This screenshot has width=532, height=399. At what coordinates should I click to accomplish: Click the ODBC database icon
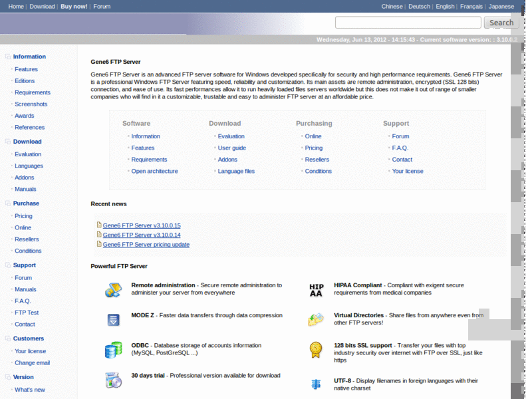pyautogui.click(x=113, y=350)
